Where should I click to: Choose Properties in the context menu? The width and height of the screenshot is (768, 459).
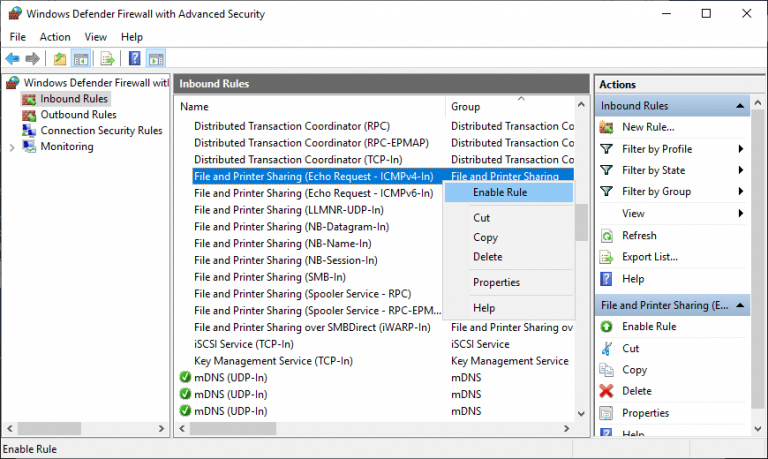click(509, 283)
